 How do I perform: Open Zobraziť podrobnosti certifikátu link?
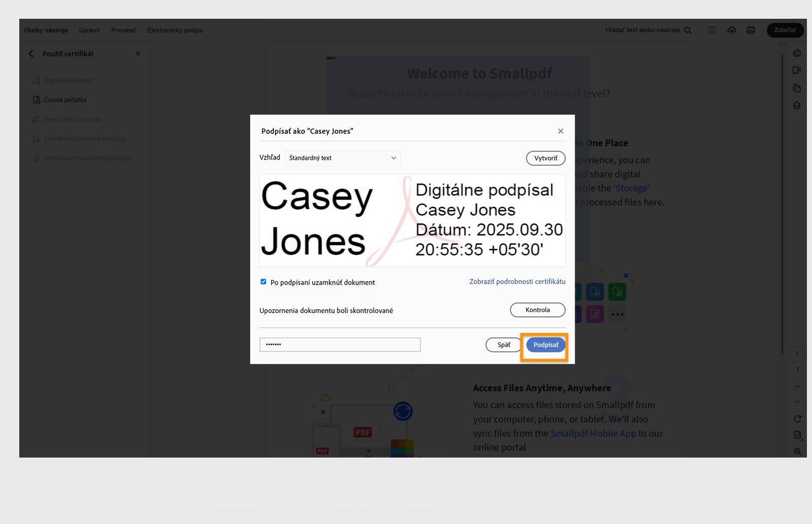point(517,282)
